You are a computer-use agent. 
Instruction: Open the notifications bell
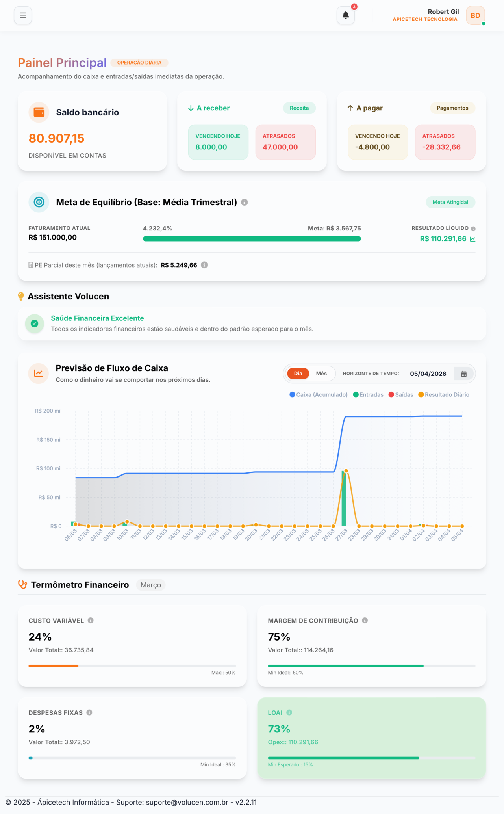click(346, 15)
